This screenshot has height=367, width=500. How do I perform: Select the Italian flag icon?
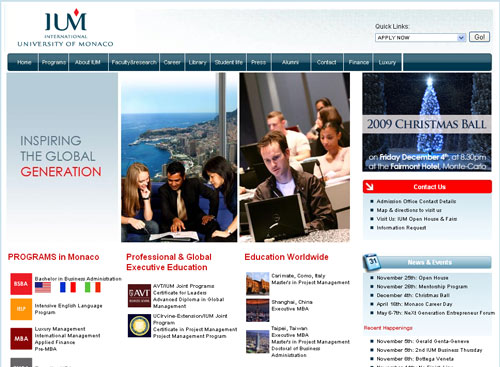93,287
